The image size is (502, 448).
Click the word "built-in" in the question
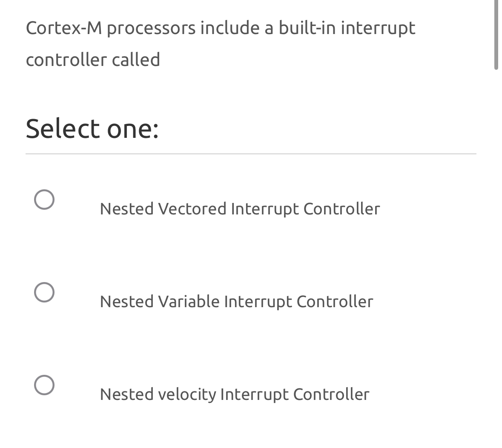click(x=307, y=28)
